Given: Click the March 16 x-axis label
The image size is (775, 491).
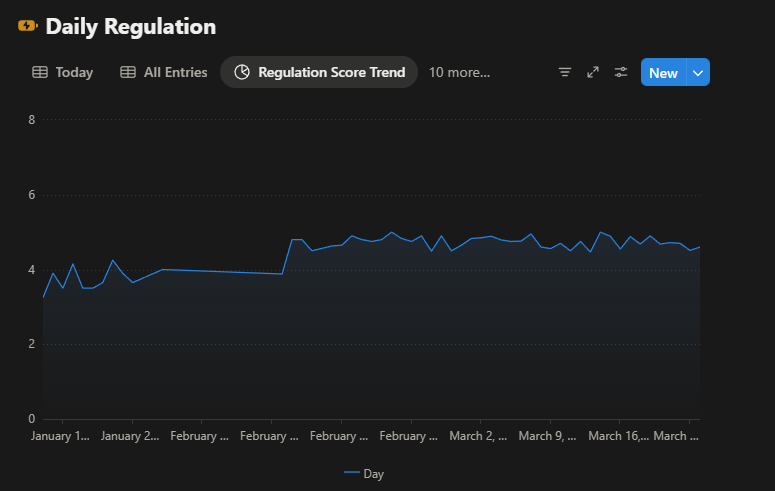Looking at the screenshot, I should 618,436.
